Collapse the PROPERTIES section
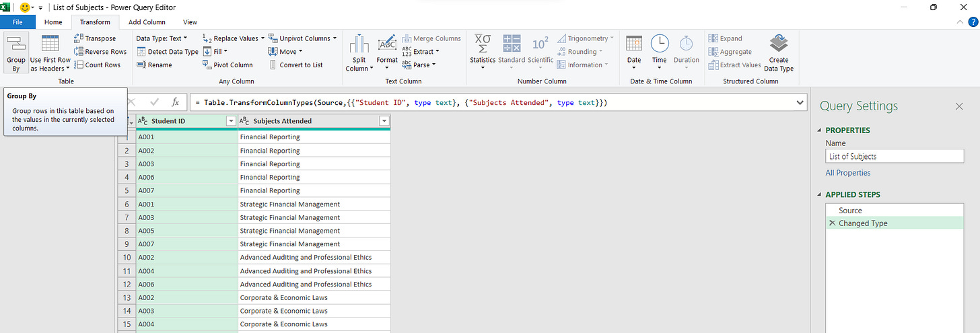 (x=819, y=131)
